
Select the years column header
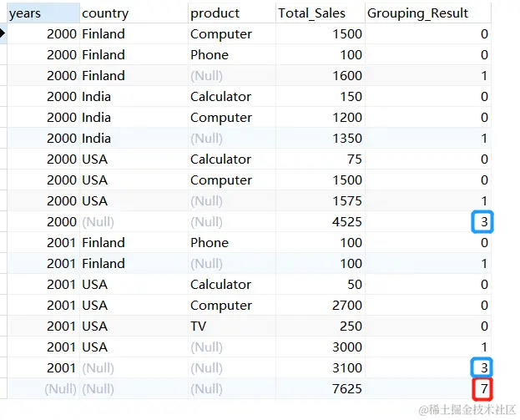point(43,13)
